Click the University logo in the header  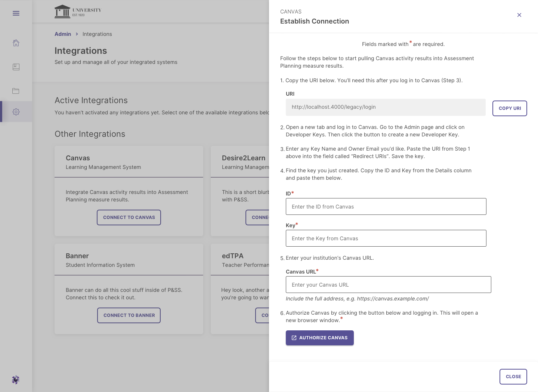[78, 11]
